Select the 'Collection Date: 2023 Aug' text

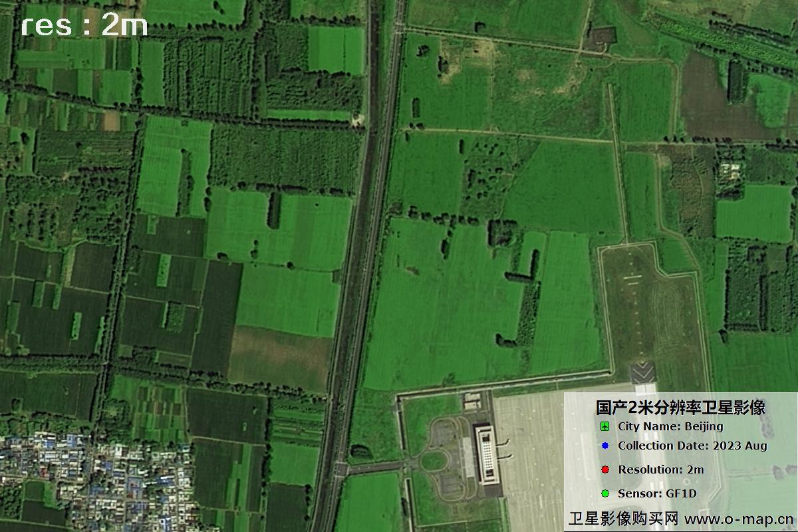pos(692,446)
